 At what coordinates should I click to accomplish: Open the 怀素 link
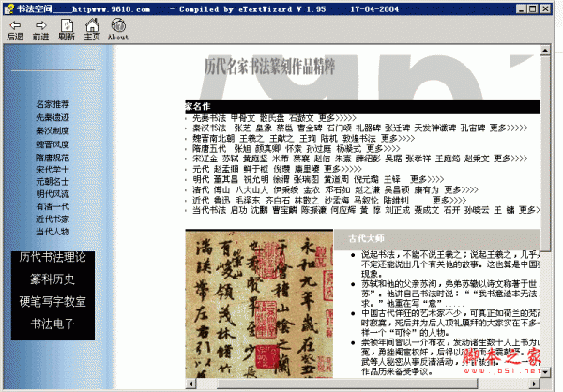pyautogui.click(x=294, y=148)
